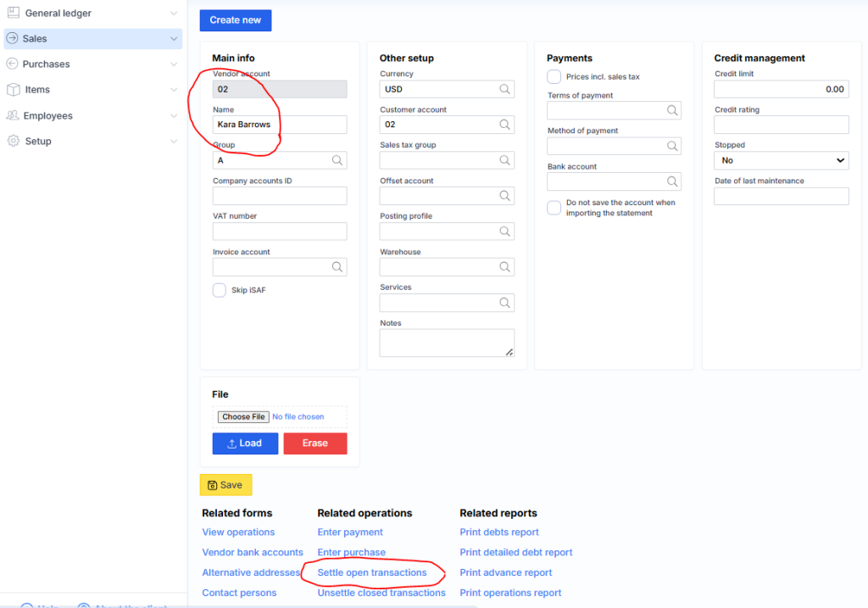Check Do not save the account option
The width and height of the screenshot is (868, 608).
tap(554, 208)
